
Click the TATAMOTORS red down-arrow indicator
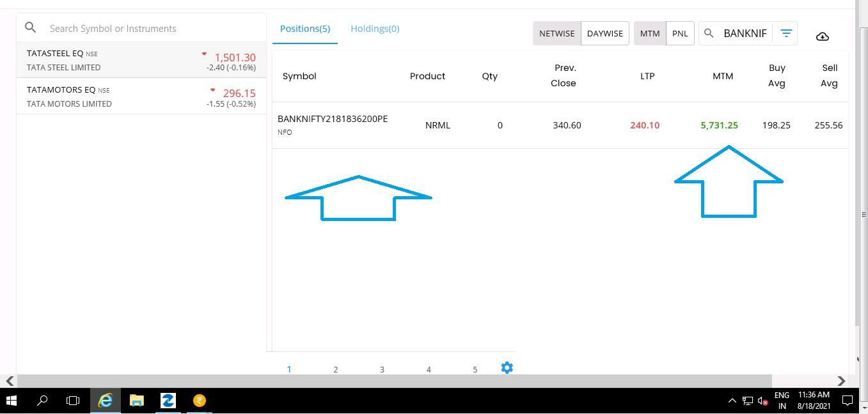point(213,90)
